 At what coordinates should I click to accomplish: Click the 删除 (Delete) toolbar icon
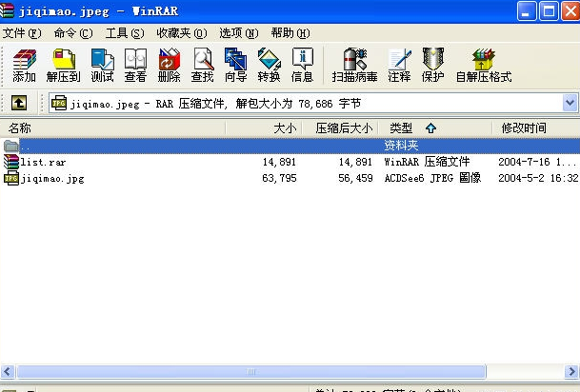click(169, 65)
